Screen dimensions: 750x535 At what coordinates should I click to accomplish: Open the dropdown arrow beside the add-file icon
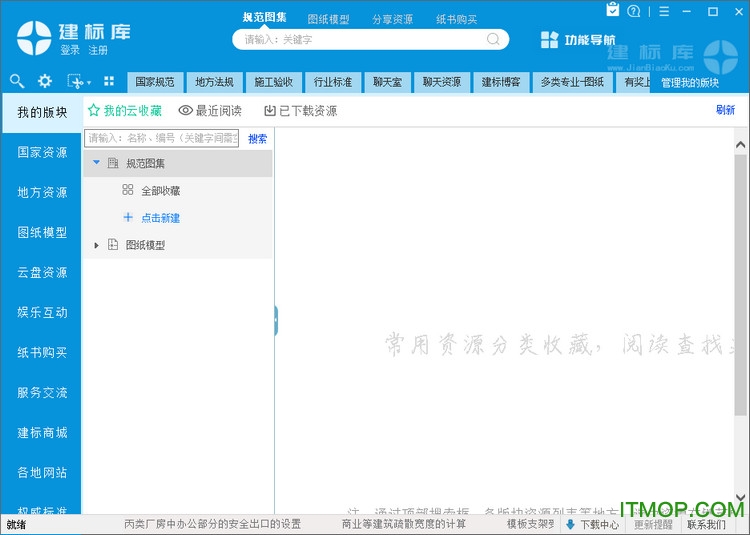click(89, 82)
